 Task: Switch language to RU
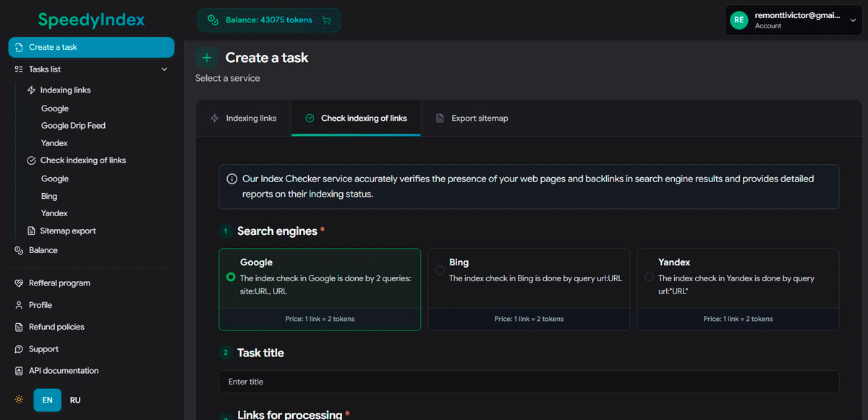point(75,400)
